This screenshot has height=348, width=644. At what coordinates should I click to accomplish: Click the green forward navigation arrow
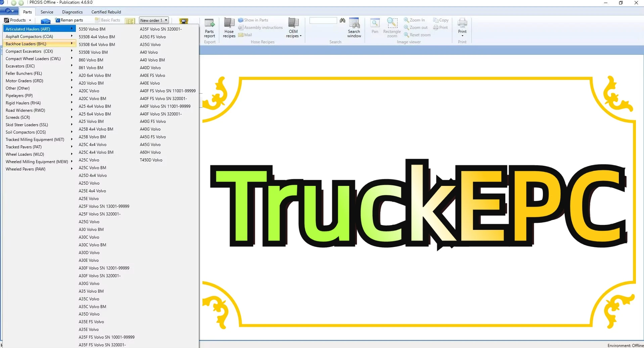coord(21,3)
